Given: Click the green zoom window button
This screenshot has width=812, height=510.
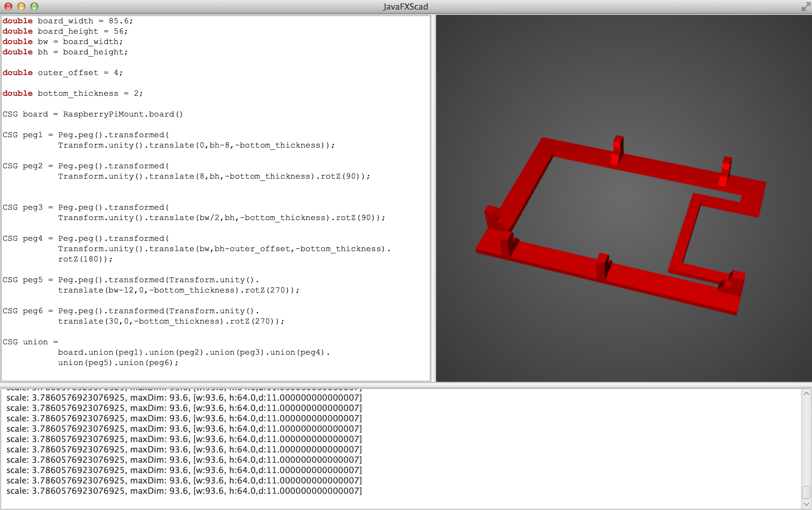Looking at the screenshot, I should pos(34,6).
